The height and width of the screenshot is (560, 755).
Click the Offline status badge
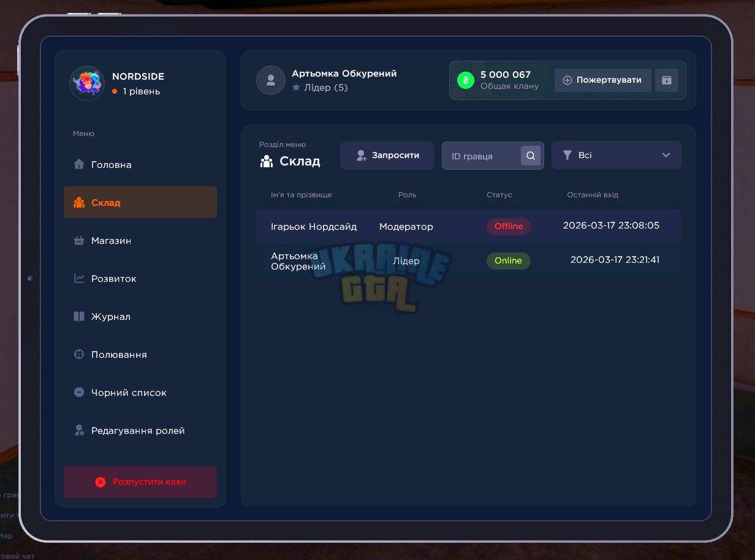pyautogui.click(x=509, y=226)
